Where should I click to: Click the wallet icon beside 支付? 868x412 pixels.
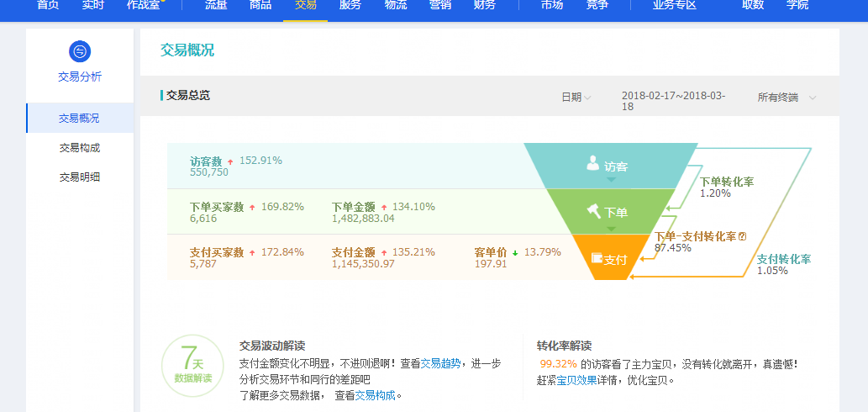coord(597,258)
